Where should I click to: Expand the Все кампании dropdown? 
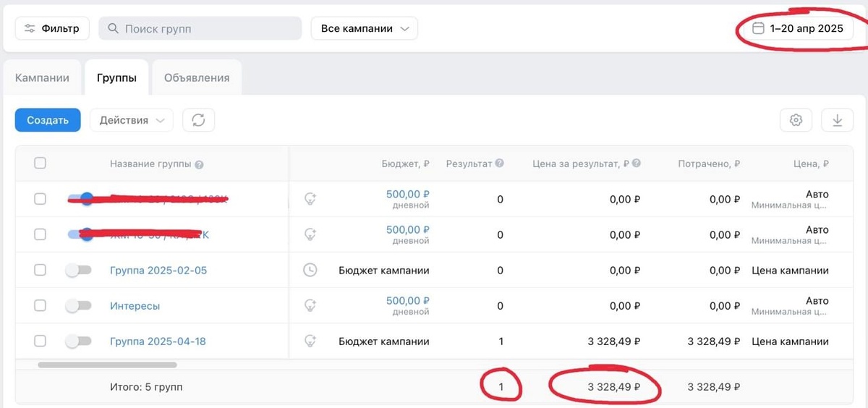coord(365,29)
